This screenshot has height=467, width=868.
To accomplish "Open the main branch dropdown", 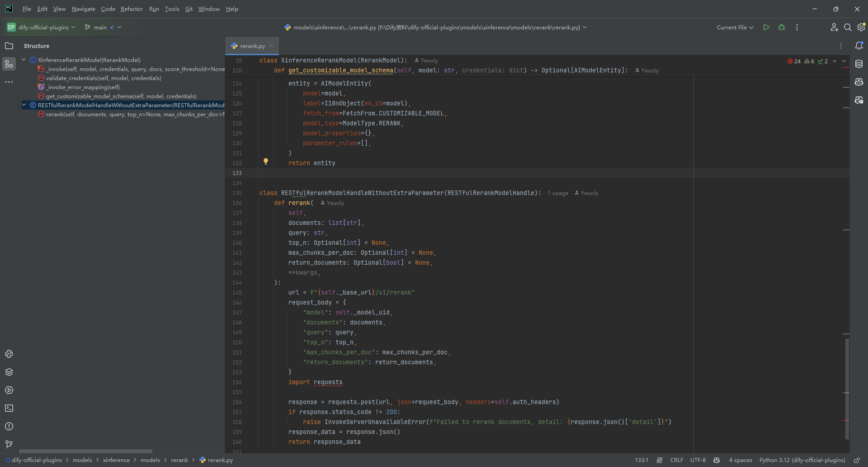I will [x=103, y=27].
